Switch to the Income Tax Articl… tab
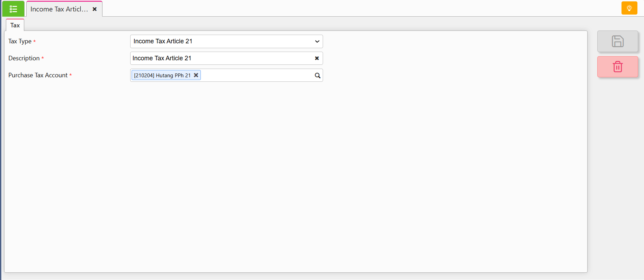Image resolution: width=644 pixels, height=280 pixels. (59, 9)
